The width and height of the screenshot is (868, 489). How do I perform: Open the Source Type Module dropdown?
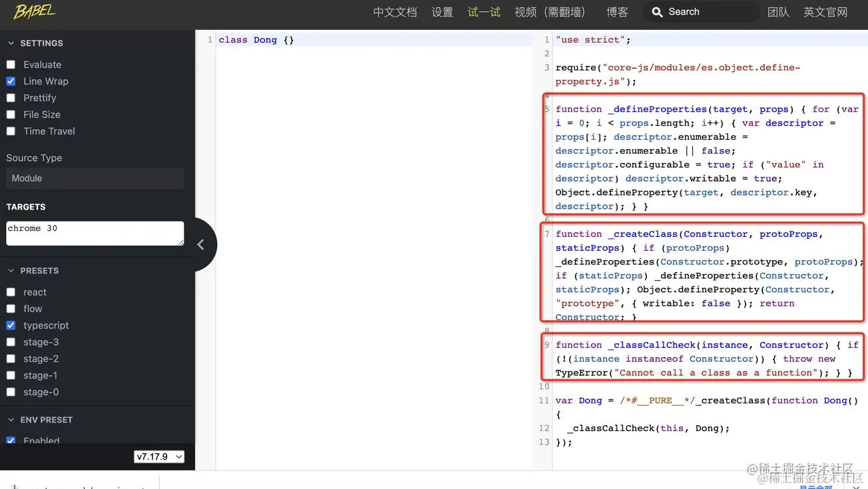tap(95, 178)
